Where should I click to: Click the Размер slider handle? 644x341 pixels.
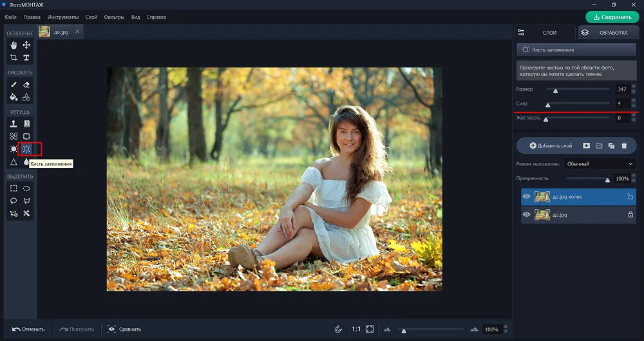[555, 91]
